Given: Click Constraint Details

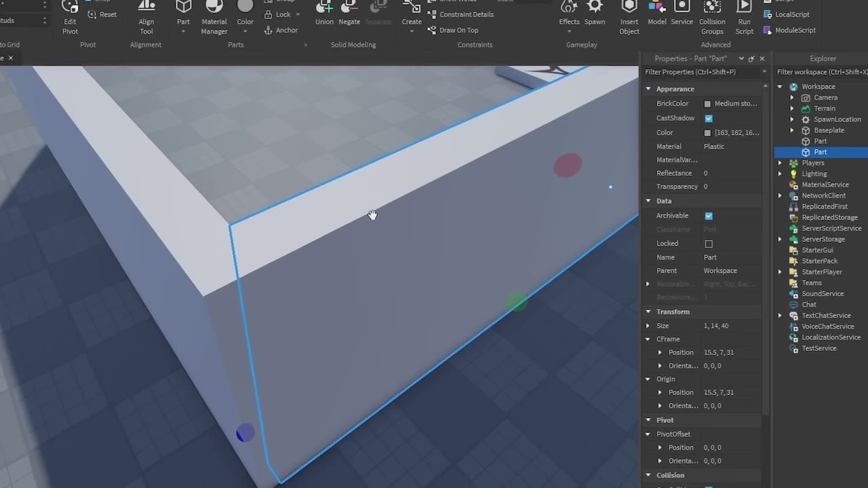Looking at the screenshot, I should [460, 14].
